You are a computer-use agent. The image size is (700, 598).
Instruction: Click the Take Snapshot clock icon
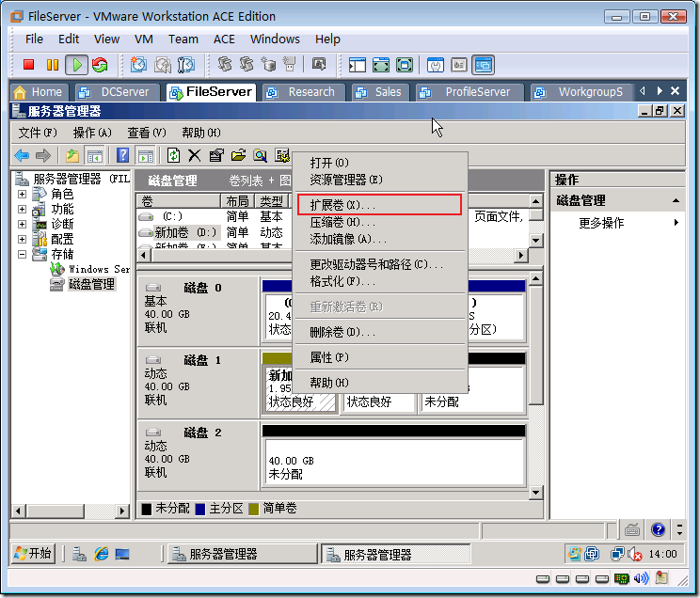click(x=138, y=65)
